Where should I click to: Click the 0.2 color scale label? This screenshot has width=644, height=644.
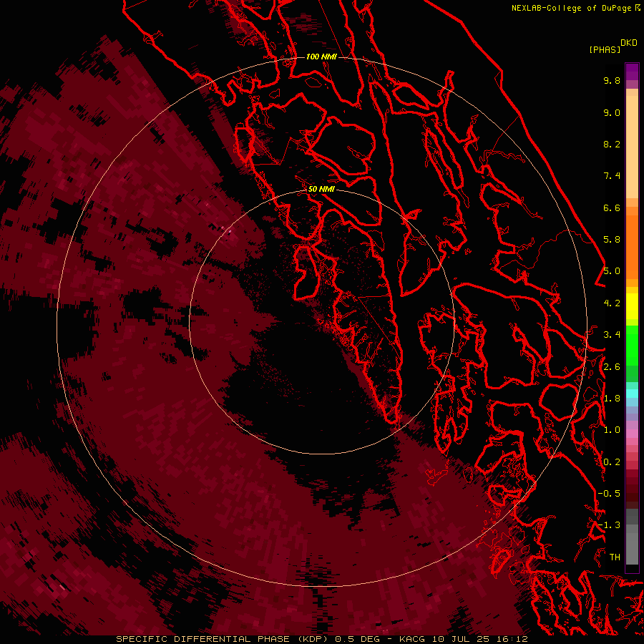coord(612,462)
